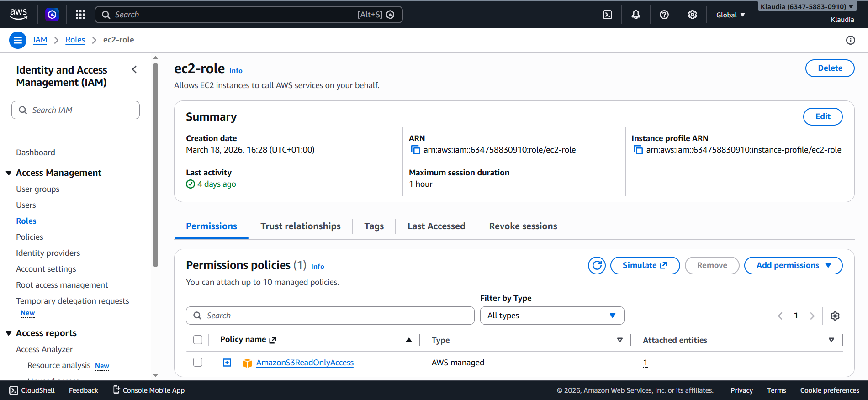
Task: Collapse the Access Management section
Action: pos(9,173)
